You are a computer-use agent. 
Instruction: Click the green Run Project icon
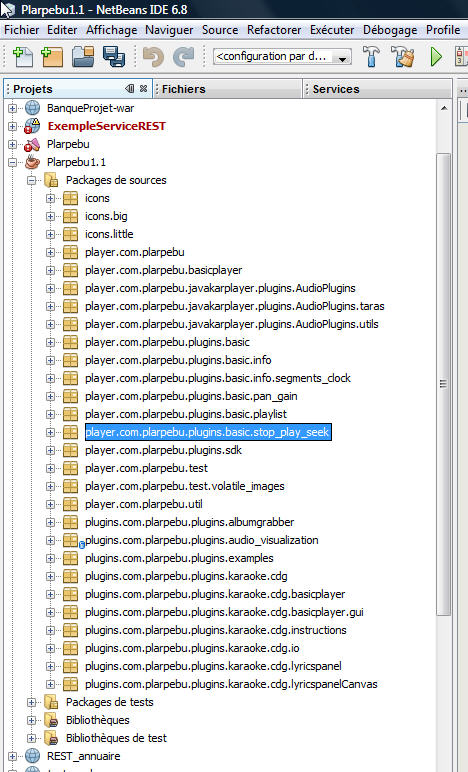click(x=436, y=57)
